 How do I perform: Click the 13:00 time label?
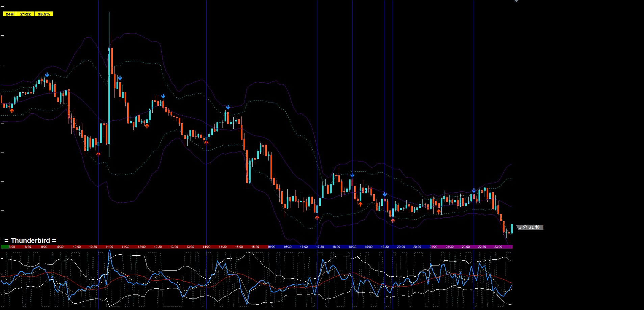[174, 247]
